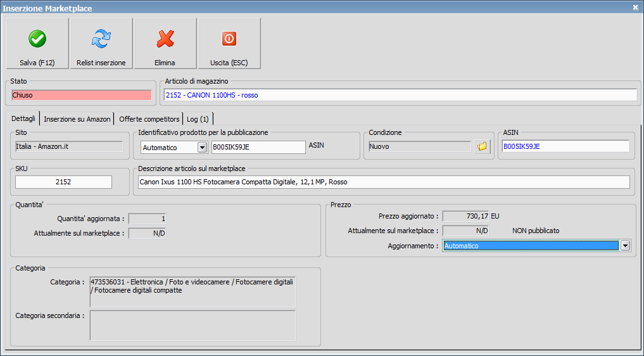Click the Uscita (ESC) power button
This screenshot has height=356, width=644.
(x=229, y=43)
